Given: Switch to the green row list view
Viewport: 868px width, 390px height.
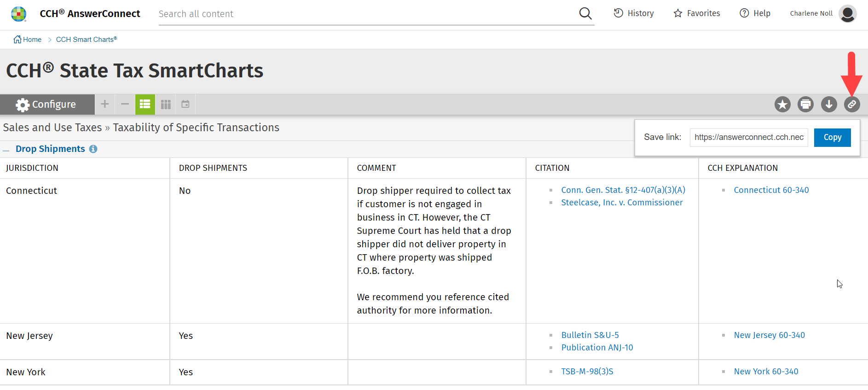Looking at the screenshot, I should (145, 104).
